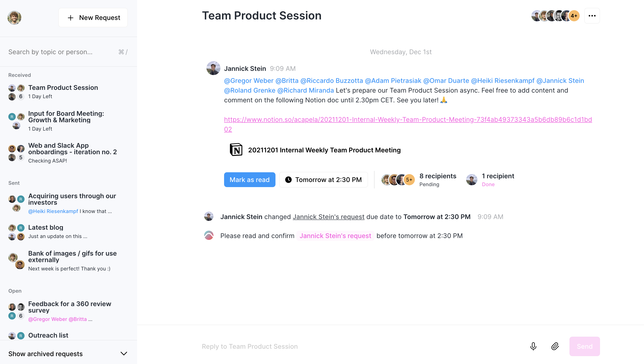644x364 pixels.
Task: Click Jannick Stein's message avatar
Action: pos(213,68)
